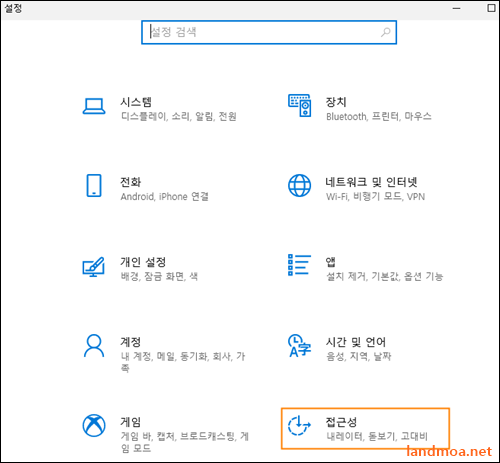Open System settings laptop icon
This screenshot has width=500, height=463.
coord(94,106)
